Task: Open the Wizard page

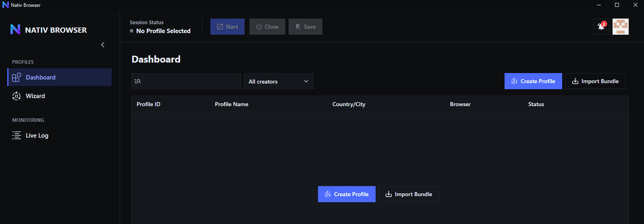Action: pyautogui.click(x=60, y=96)
